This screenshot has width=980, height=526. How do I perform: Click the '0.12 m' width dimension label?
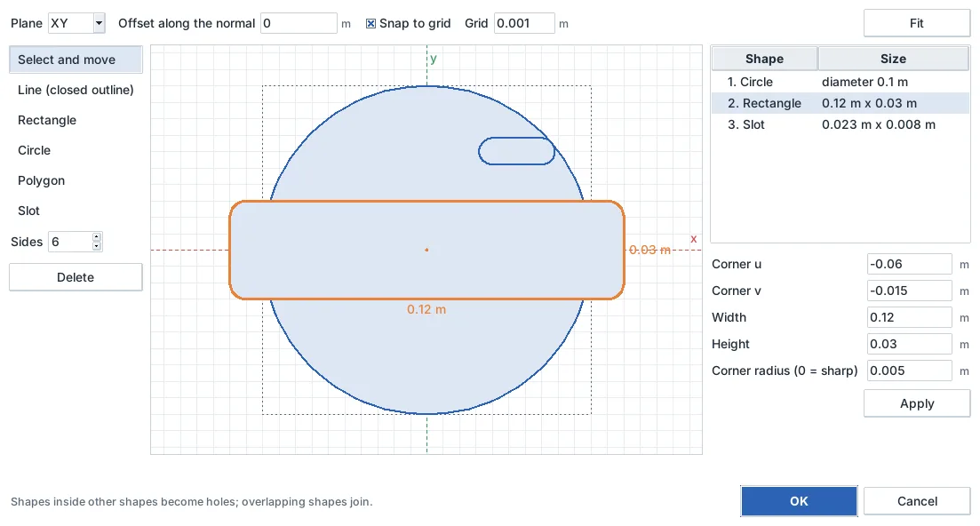[426, 310]
